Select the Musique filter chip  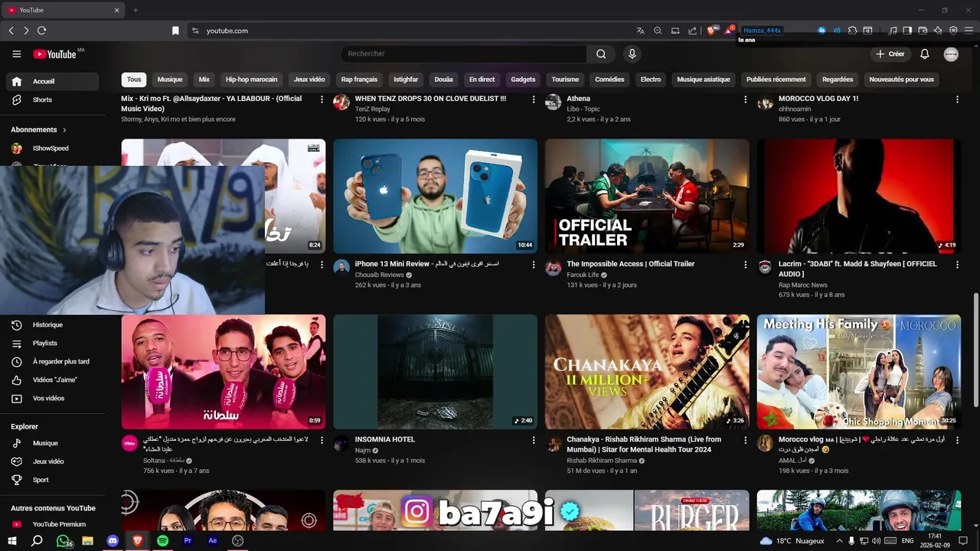pyautogui.click(x=170, y=80)
